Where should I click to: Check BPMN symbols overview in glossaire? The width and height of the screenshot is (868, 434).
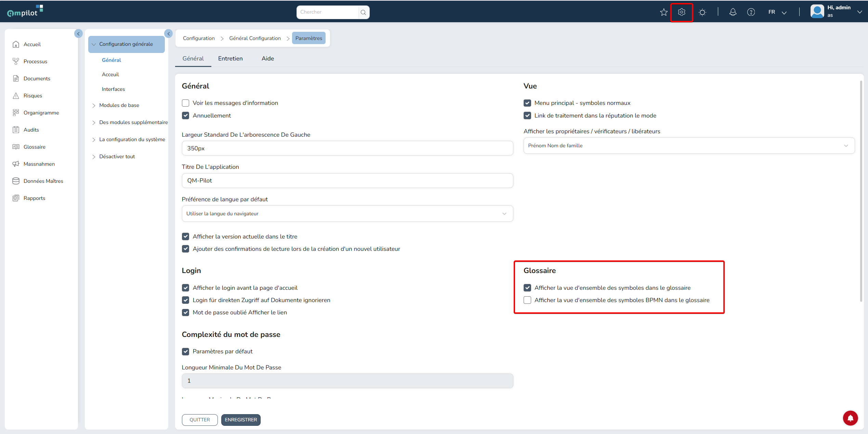pyautogui.click(x=527, y=300)
